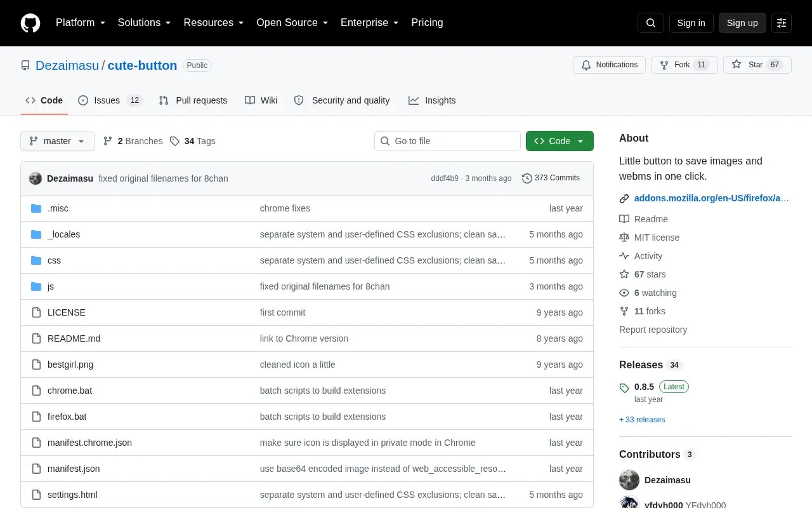
Task: Open the MIT license link
Action: [649, 237]
